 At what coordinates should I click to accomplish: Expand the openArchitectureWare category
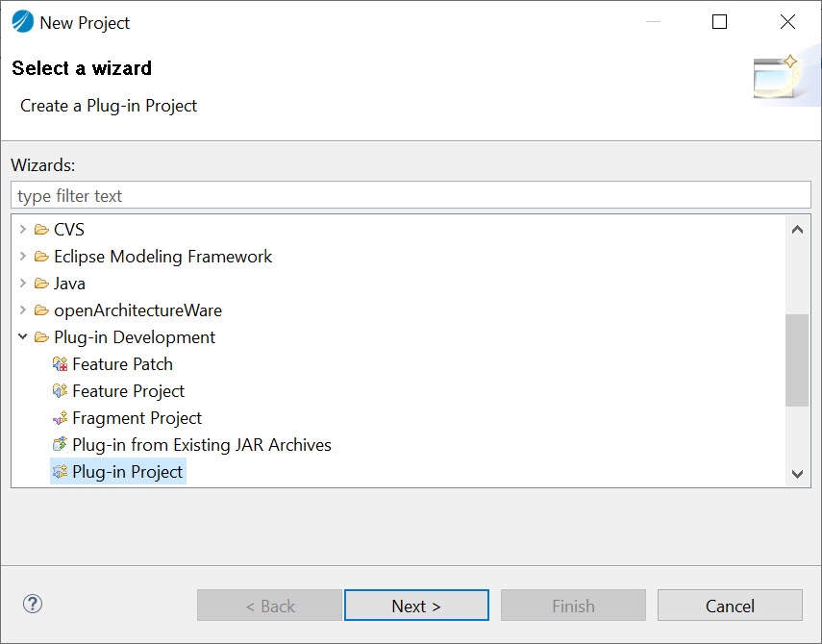(23, 310)
